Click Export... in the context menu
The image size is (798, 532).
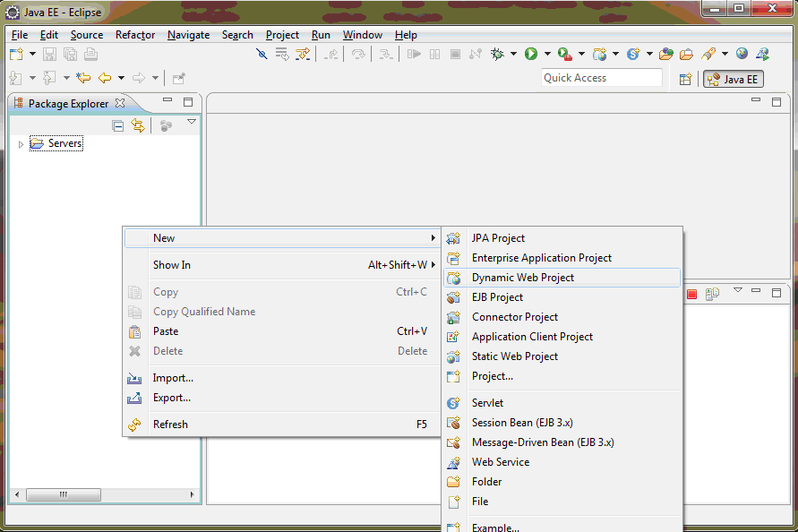click(282, 398)
